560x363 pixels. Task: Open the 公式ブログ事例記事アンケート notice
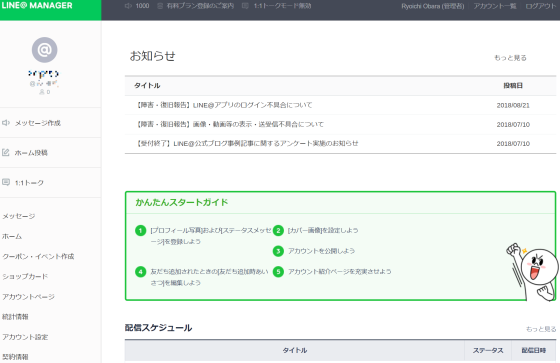point(247,143)
